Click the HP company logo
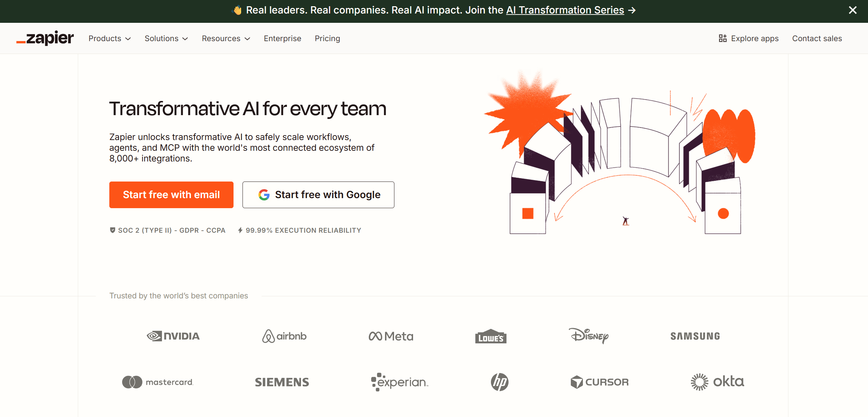The height and width of the screenshot is (417, 868). coord(498,382)
